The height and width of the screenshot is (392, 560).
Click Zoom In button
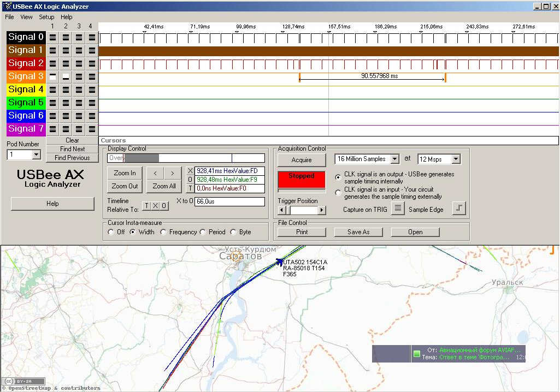(125, 173)
